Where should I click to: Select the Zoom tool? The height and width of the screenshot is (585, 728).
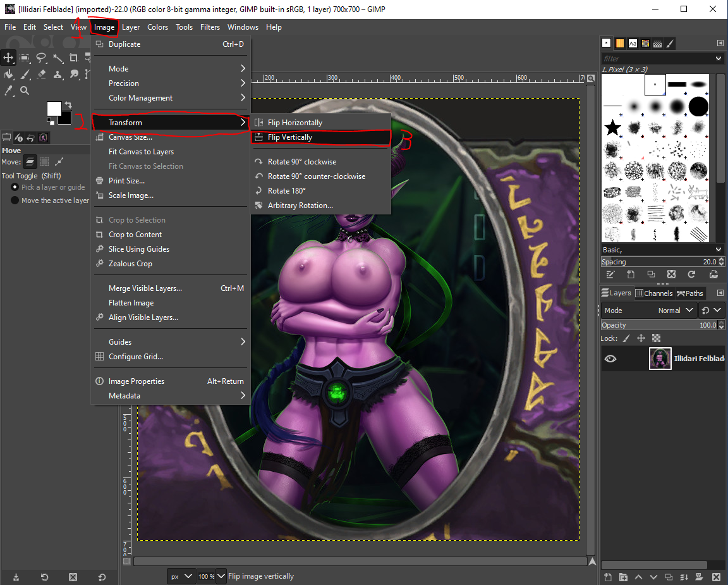click(24, 90)
